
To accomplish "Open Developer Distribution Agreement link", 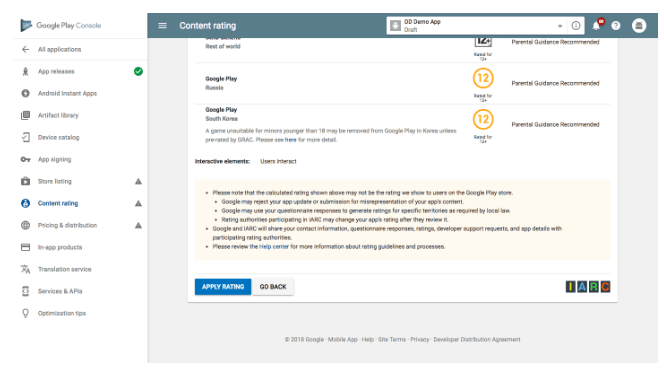I will coord(477,340).
